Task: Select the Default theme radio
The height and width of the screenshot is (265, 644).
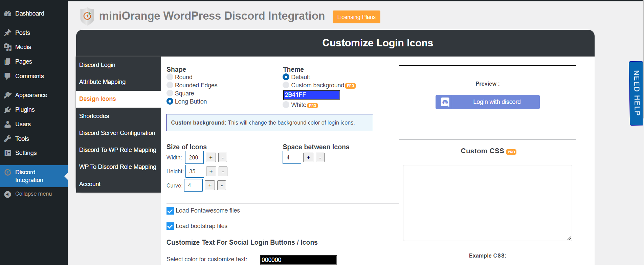Action: click(x=286, y=77)
